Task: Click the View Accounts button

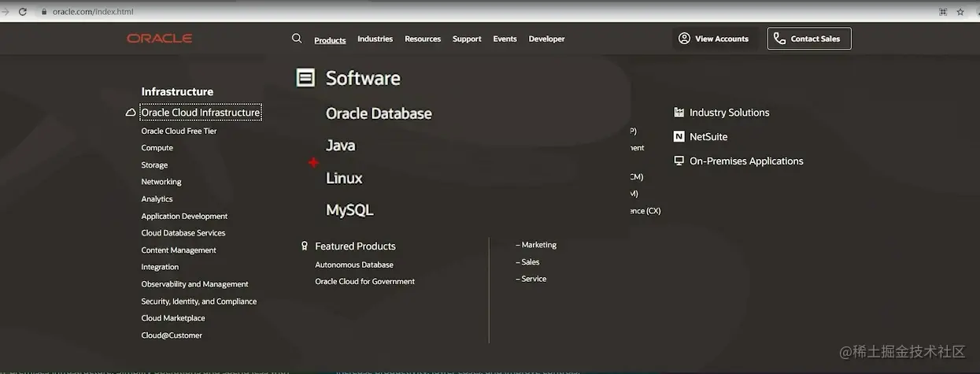Action: 713,39
